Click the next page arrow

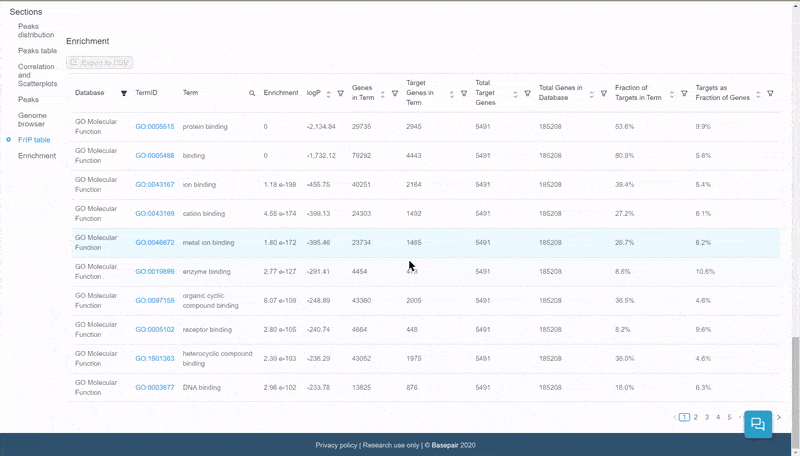coord(779,417)
